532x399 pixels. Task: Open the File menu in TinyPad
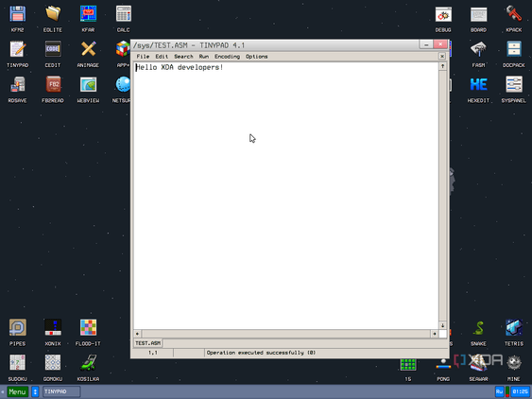click(x=143, y=57)
